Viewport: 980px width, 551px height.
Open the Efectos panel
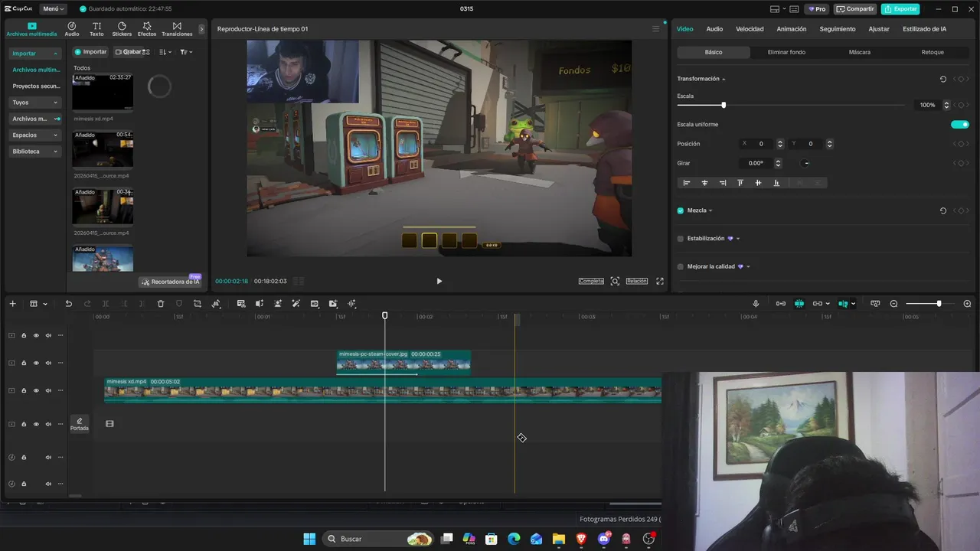point(147,29)
